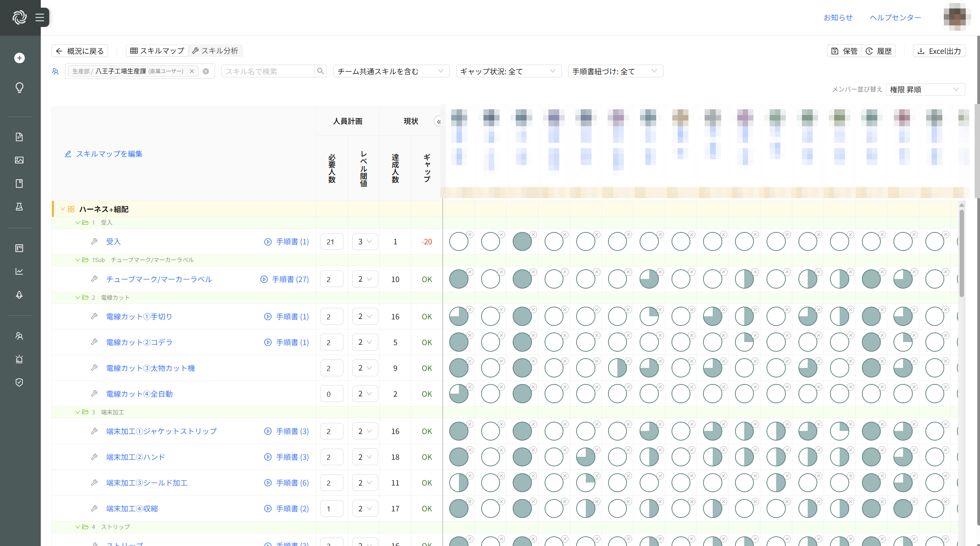Collapse the 1 受入 folder
This screenshot has width=980, height=546.
78,222
